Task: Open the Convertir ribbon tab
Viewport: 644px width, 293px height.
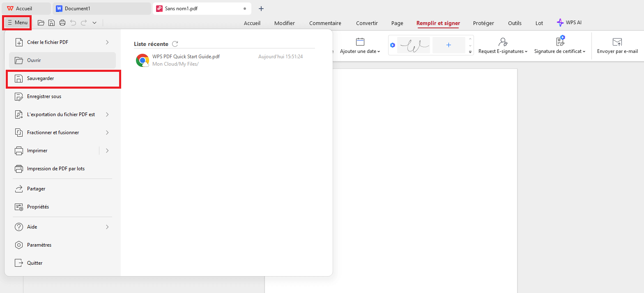Action: 367,23
